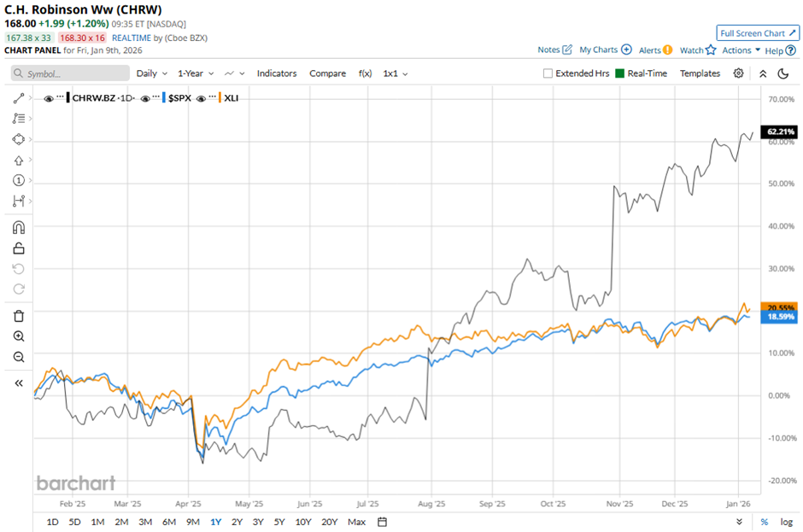Toggle visibility of XLI series
This screenshot has width=803, height=532.
(202, 98)
